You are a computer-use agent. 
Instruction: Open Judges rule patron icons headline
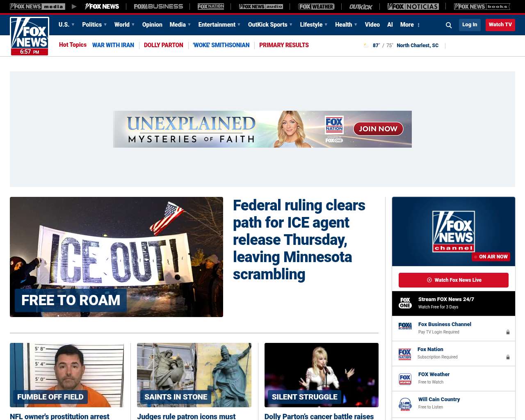186,416
